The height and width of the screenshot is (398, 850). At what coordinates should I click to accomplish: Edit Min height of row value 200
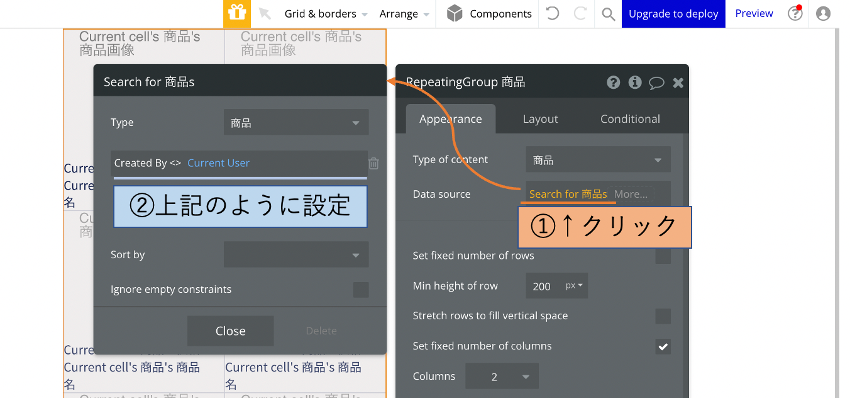(x=542, y=286)
